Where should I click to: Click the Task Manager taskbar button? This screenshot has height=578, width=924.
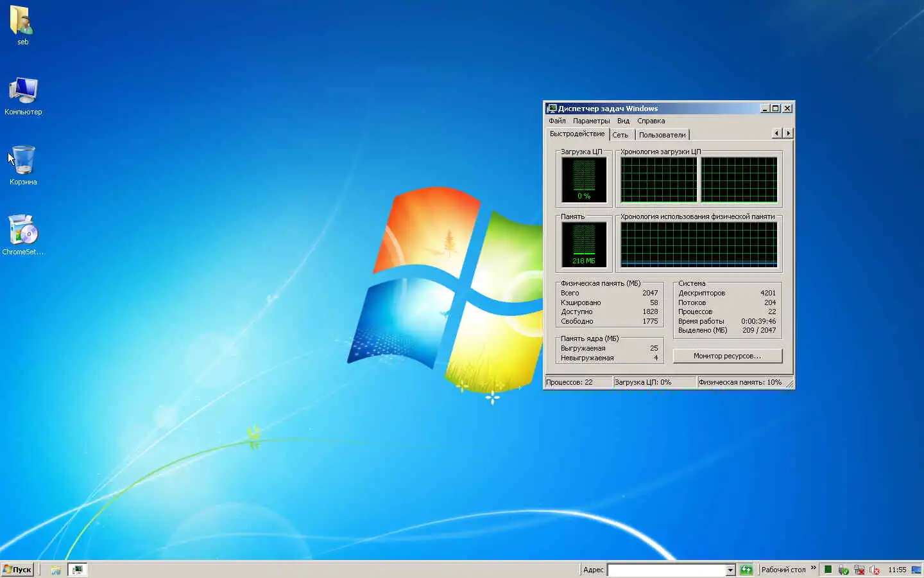[x=77, y=570]
